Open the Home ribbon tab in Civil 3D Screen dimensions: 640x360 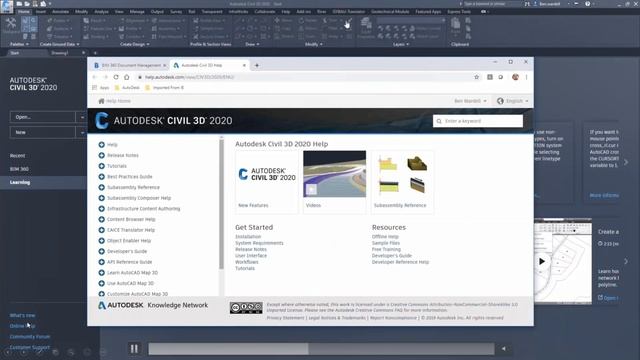24,11
